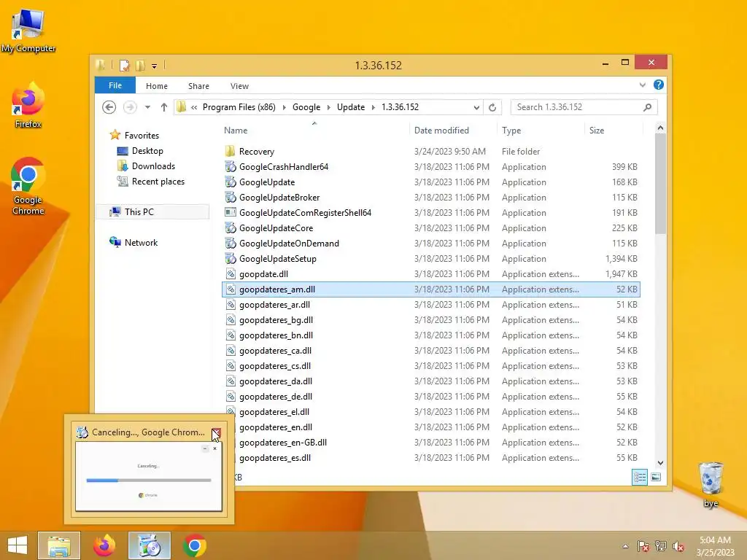Open Google Chrome from the taskbar
This screenshot has height=560, width=747.
[194, 545]
